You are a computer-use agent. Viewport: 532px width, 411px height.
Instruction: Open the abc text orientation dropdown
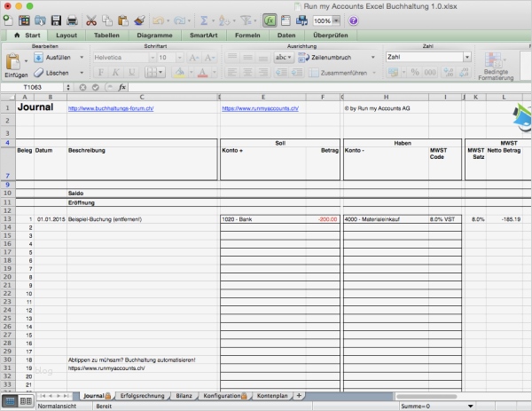coord(284,58)
